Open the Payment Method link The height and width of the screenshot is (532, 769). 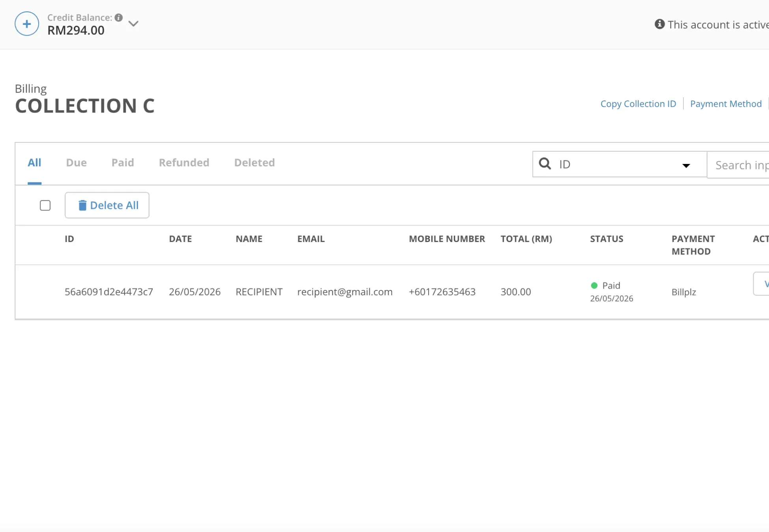tap(726, 104)
